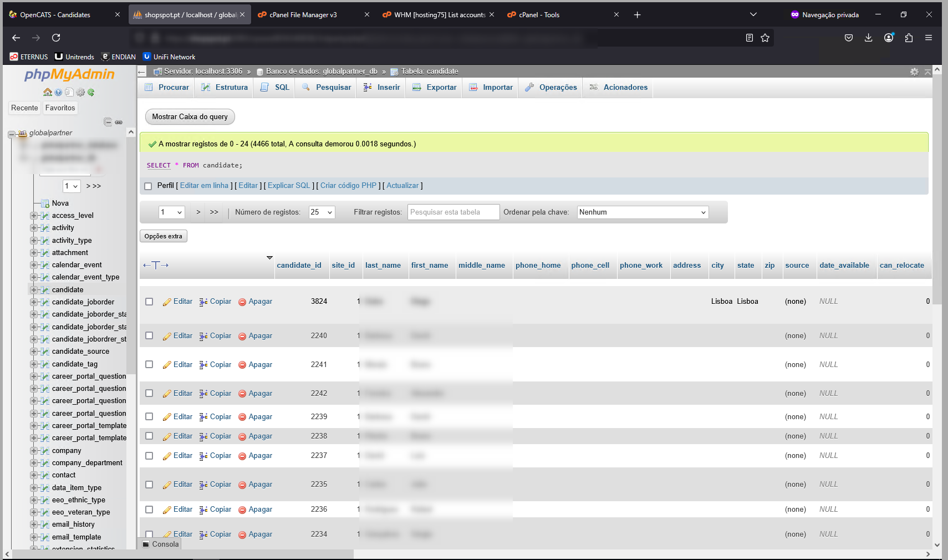This screenshot has width=948, height=560.
Task: Select checkbox for row 2240
Action: click(149, 336)
